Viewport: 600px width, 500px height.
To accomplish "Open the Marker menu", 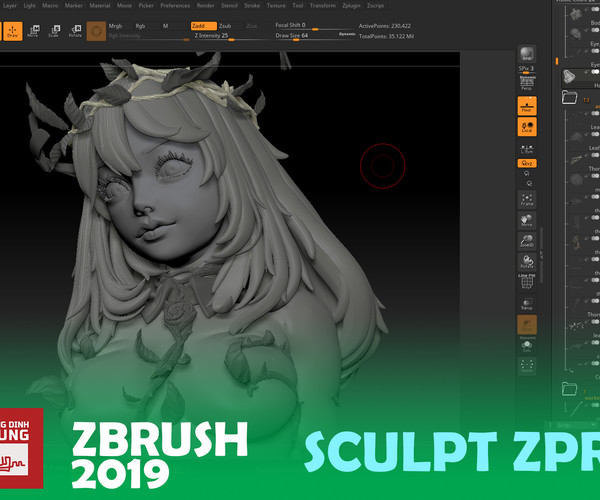I will pos(74,6).
